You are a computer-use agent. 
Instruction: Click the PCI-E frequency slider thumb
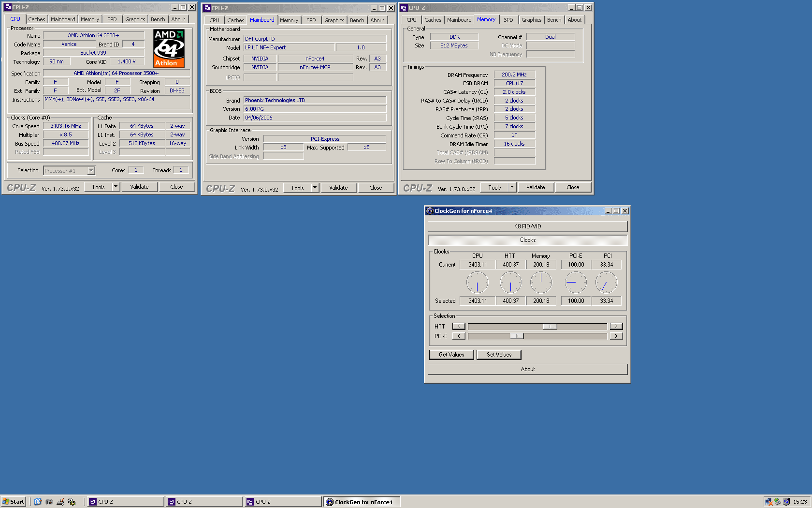517,336
